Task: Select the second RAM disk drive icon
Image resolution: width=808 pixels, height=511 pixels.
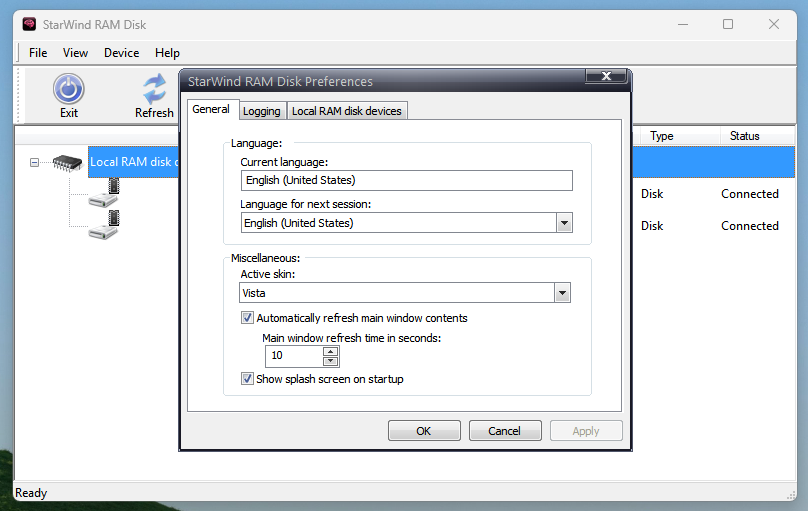Action: [x=104, y=225]
